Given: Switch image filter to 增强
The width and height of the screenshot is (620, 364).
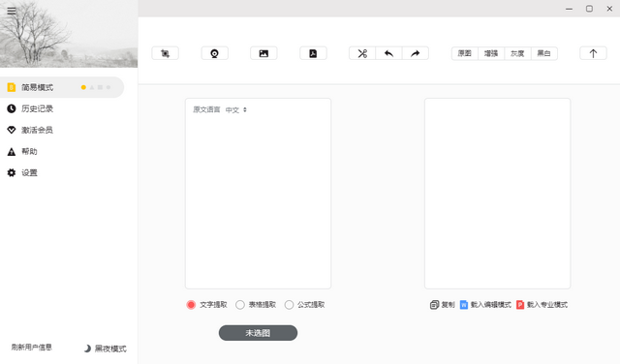Looking at the screenshot, I should tap(491, 53).
